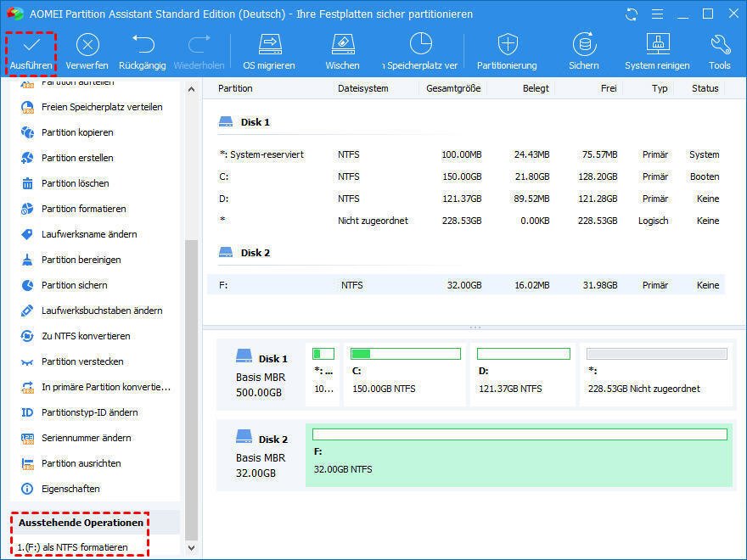Image resolution: width=747 pixels, height=560 pixels.
Task: Click sidebar scrollbar down arrow
Action: point(192,548)
